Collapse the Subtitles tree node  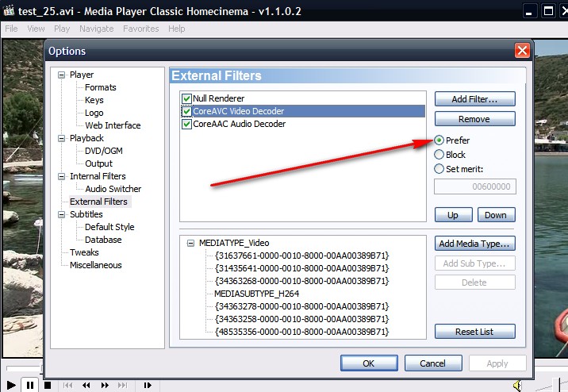pos(62,214)
